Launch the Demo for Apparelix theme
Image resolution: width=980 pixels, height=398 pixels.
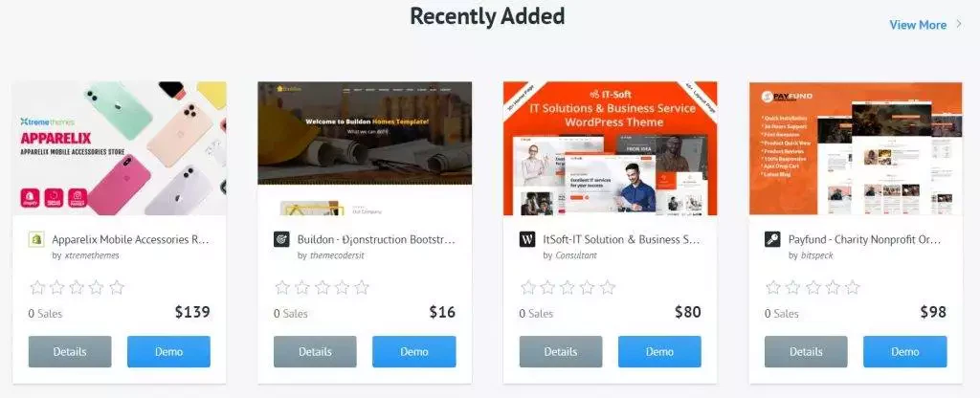pyautogui.click(x=168, y=352)
